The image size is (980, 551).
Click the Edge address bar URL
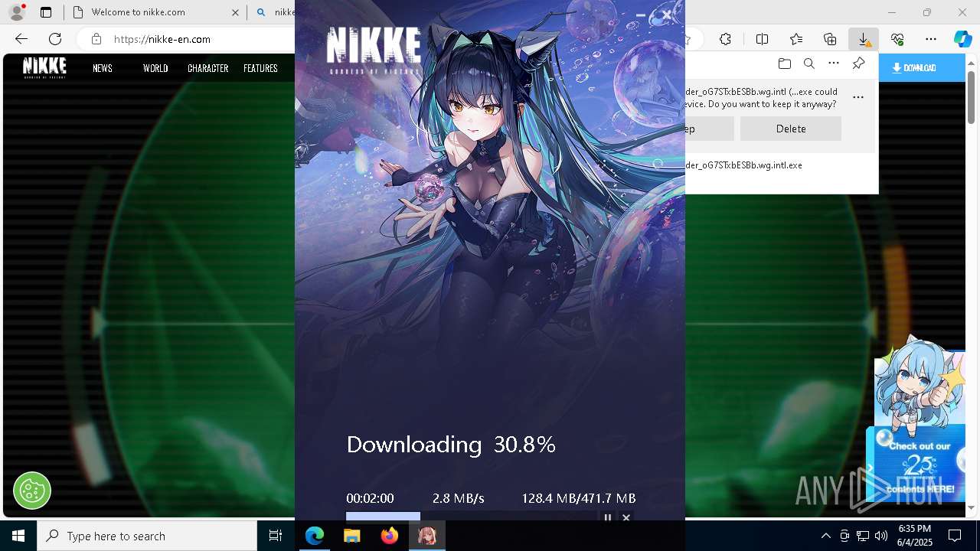click(162, 39)
